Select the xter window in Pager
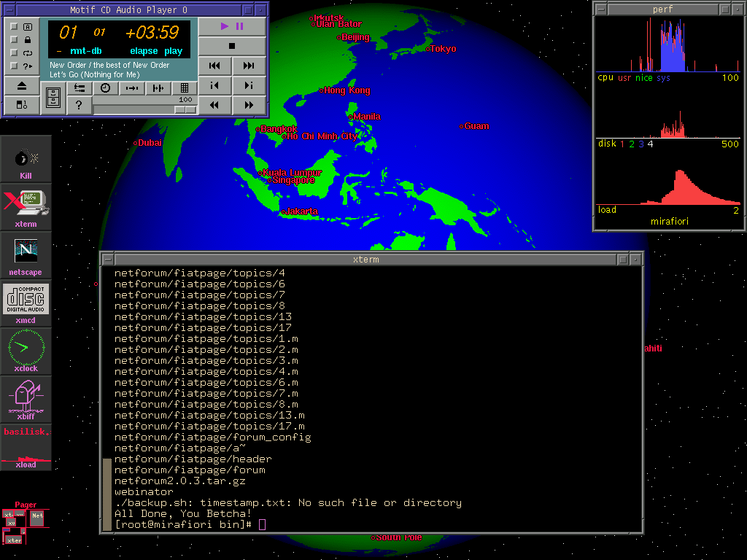This screenshot has width=747, height=560. click(15, 540)
